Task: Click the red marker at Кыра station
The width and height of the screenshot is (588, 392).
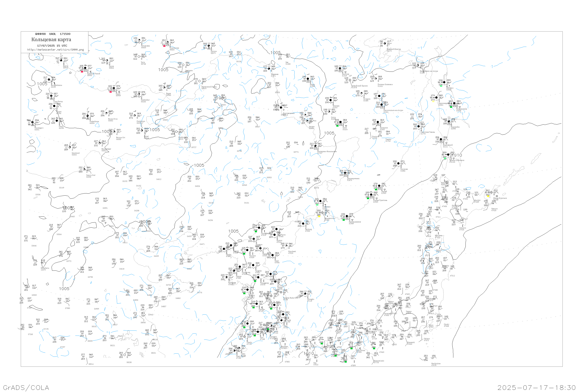Action: pos(111,92)
